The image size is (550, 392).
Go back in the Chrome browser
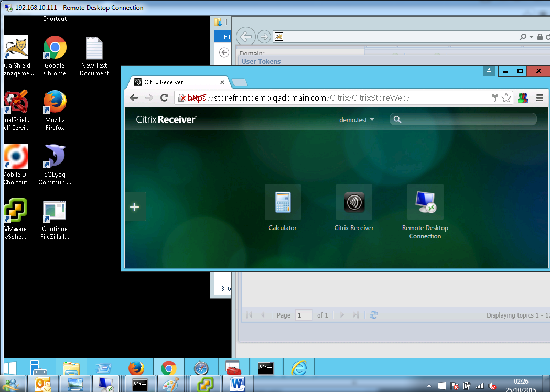[134, 98]
